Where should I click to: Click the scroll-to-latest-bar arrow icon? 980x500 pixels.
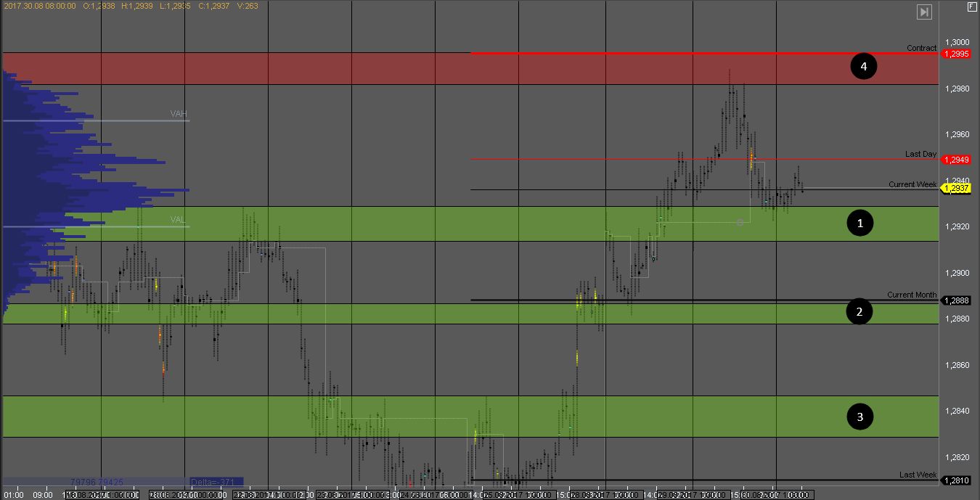[x=923, y=12]
